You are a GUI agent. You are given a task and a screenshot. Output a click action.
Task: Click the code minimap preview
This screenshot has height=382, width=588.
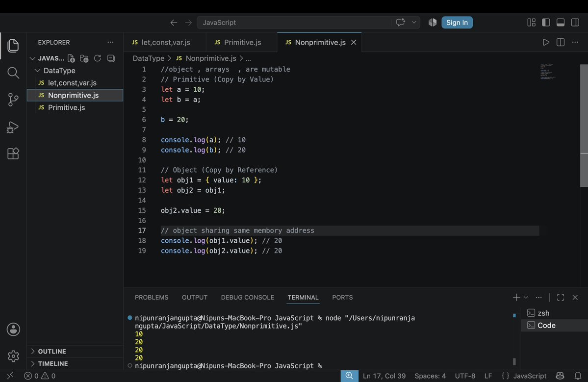click(547, 72)
